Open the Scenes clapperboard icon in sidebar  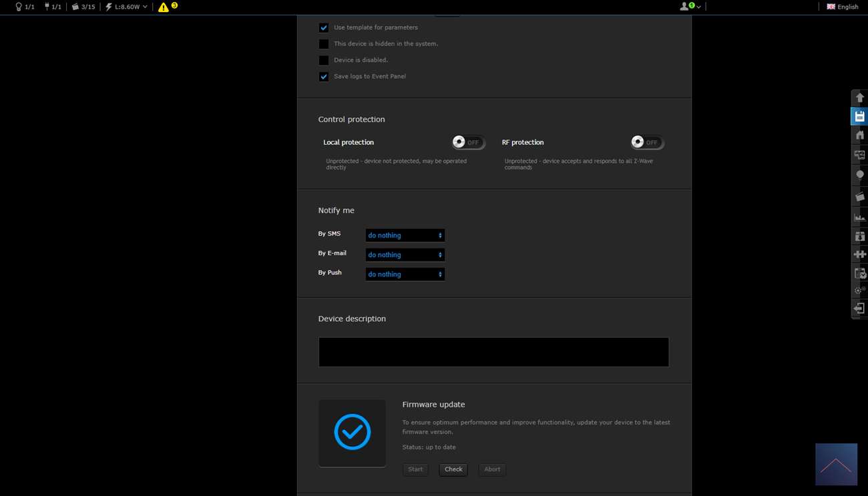(859, 197)
